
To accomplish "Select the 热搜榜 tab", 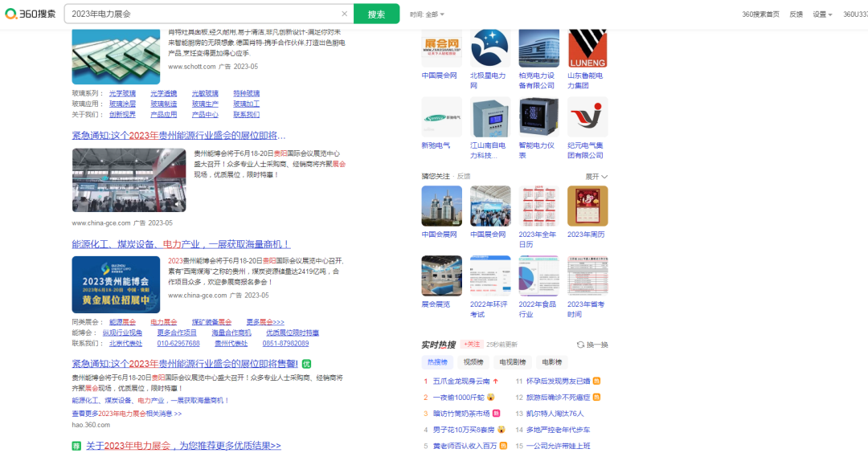I will pyautogui.click(x=437, y=362).
